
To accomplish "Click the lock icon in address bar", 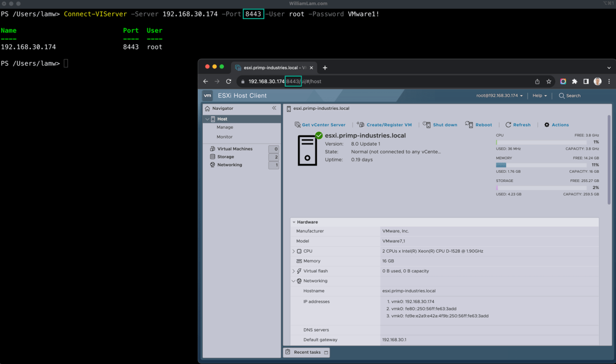I will tap(243, 82).
